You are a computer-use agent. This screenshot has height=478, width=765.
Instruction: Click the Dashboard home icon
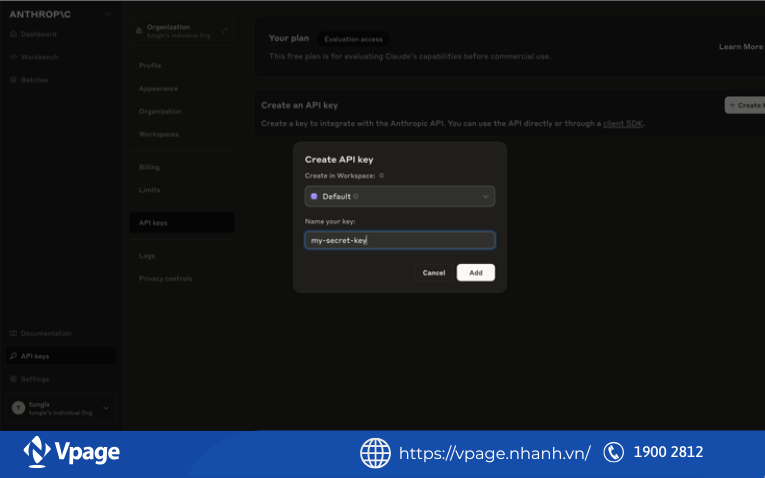[13, 34]
